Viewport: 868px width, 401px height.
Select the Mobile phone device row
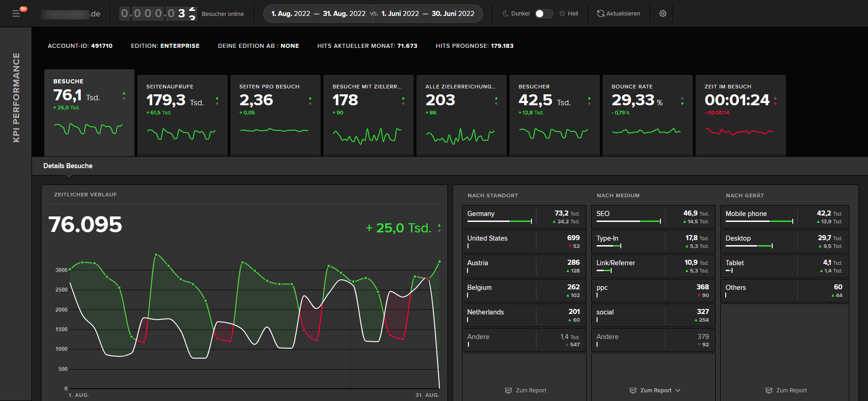(x=785, y=217)
